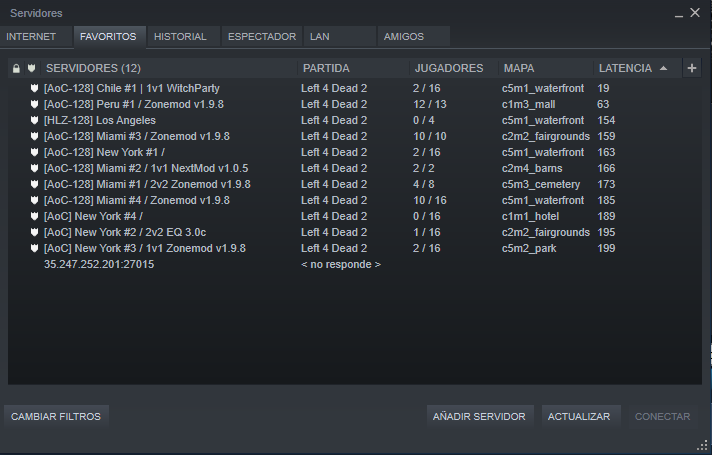Close the Servidores window
712x455 pixels.
pos(695,13)
